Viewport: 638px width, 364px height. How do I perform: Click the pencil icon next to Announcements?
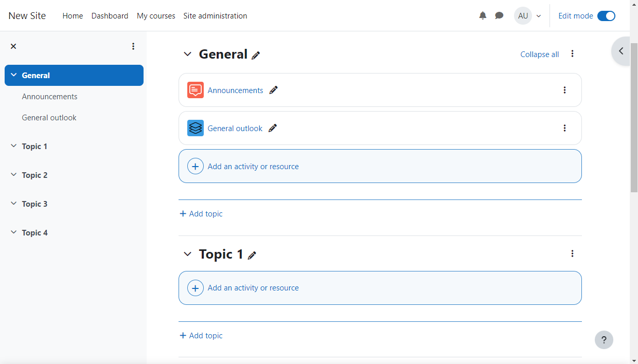[x=274, y=90]
